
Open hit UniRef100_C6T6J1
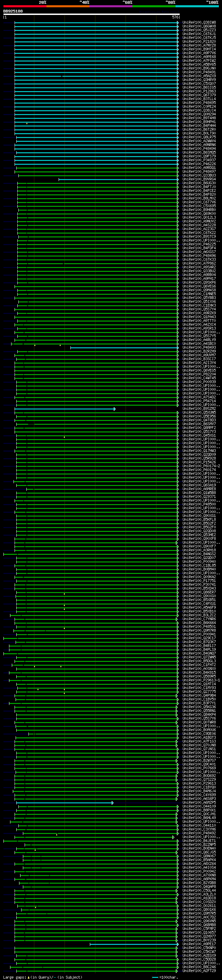click(199, 34)
